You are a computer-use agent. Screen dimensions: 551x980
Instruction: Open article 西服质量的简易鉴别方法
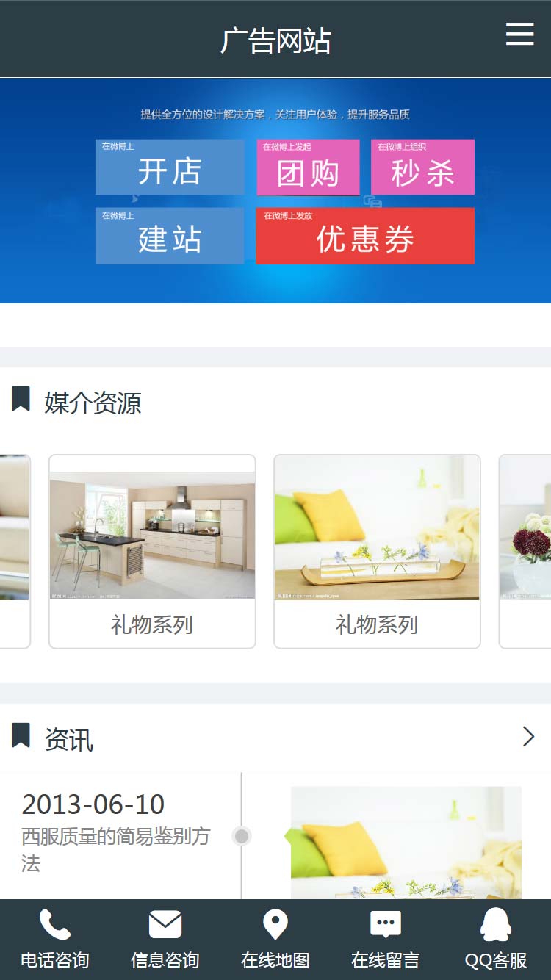(x=116, y=849)
